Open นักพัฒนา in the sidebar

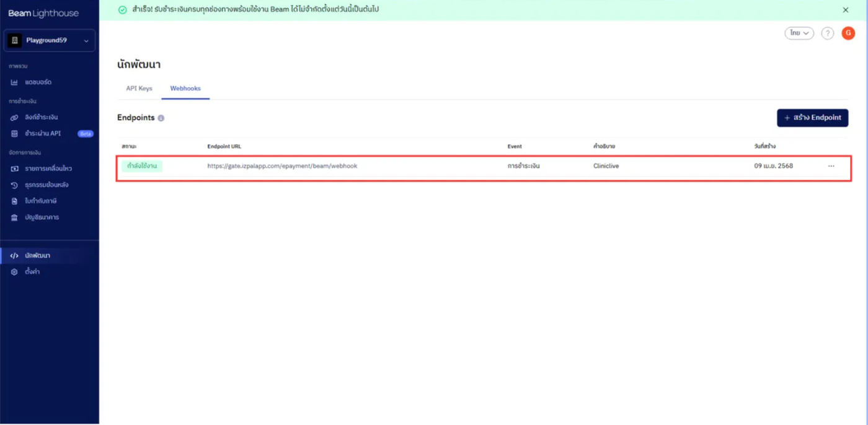click(38, 255)
